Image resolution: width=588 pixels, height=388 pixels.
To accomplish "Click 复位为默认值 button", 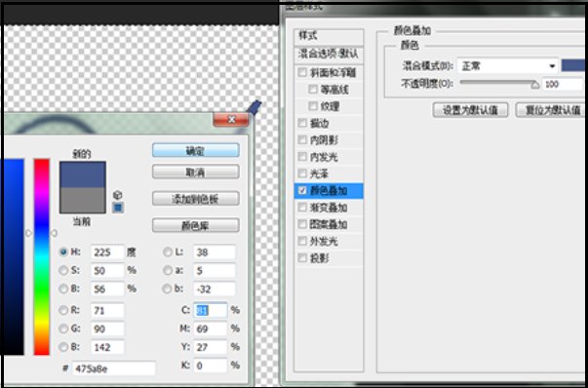I will point(551,110).
